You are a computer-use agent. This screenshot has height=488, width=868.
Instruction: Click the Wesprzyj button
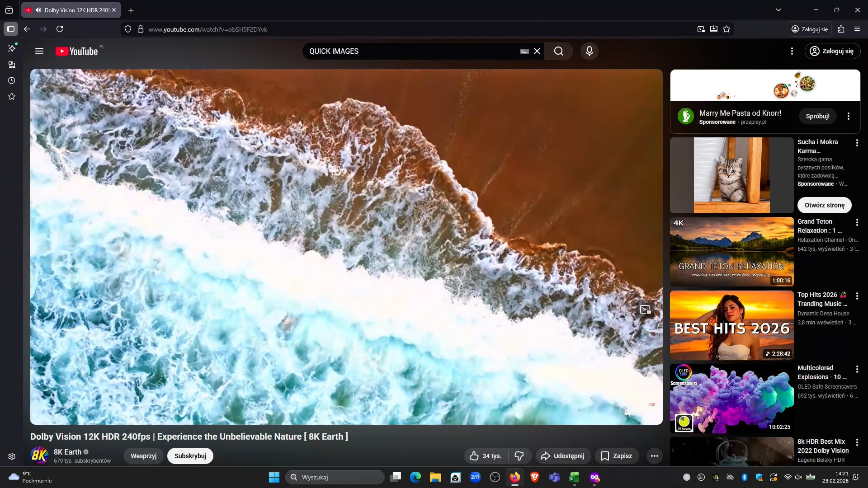tap(143, 456)
